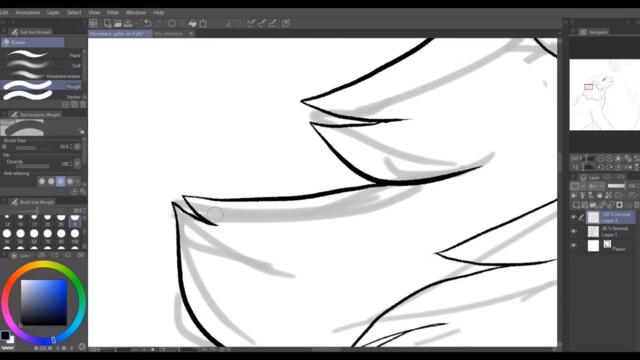Click the Snap to grid icon
Image resolution: width=640 pixels, height=360 pixels.
click(x=273, y=23)
